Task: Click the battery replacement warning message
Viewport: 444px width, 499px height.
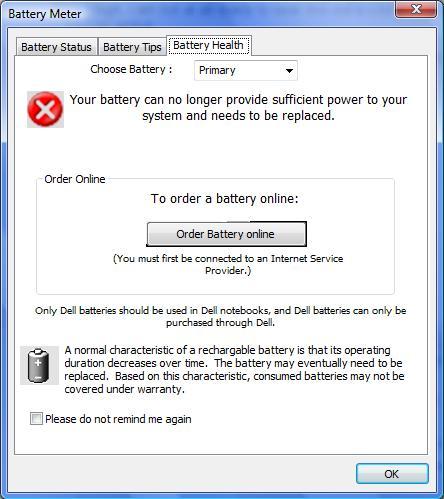Action: point(238,107)
